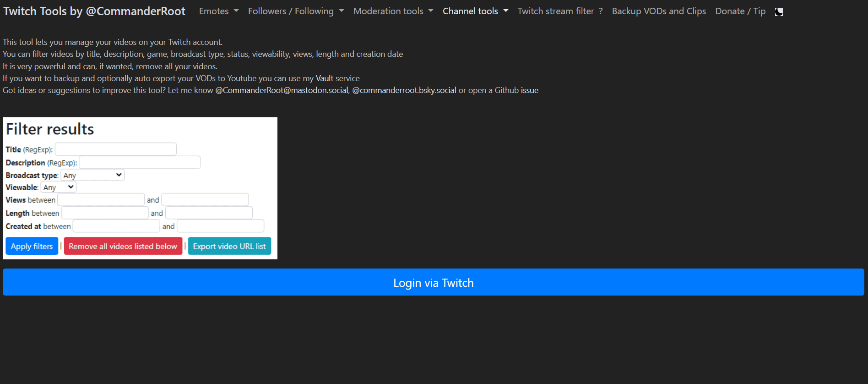This screenshot has height=384, width=868.
Task: Click the maximum Length input field
Action: tap(209, 213)
